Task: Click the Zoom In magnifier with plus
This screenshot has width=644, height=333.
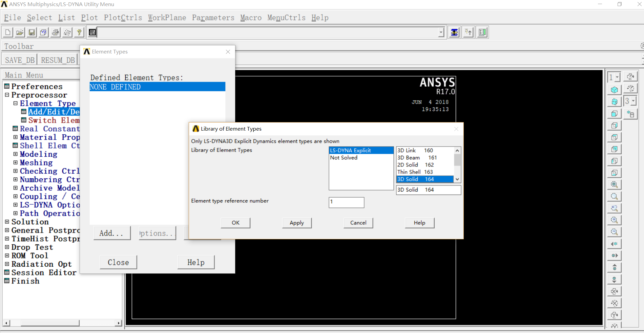Action: click(614, 220)
